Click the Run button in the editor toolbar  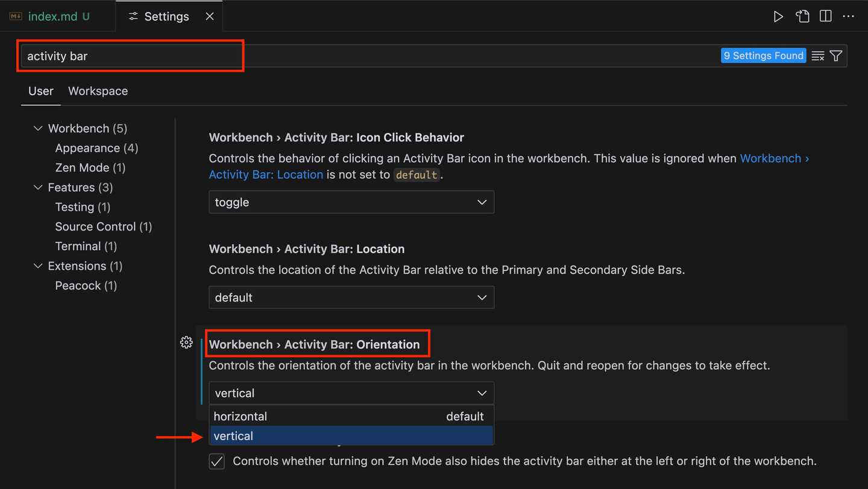(778, 16)
